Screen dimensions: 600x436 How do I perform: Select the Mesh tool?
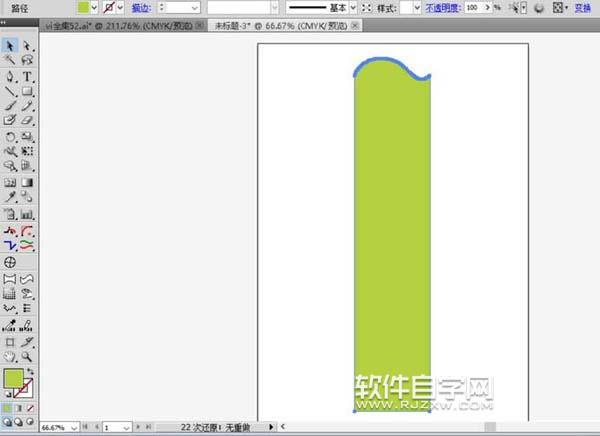pos(10,182)
